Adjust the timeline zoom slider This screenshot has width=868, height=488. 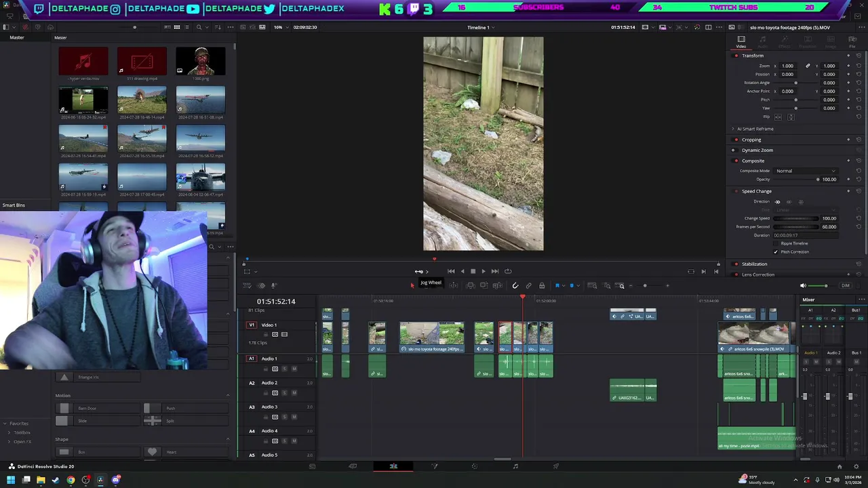tap(645, 285)
